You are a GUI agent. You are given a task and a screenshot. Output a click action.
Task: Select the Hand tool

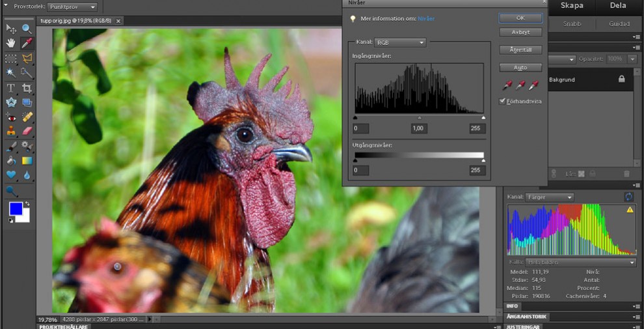click(x=11, y=43)
